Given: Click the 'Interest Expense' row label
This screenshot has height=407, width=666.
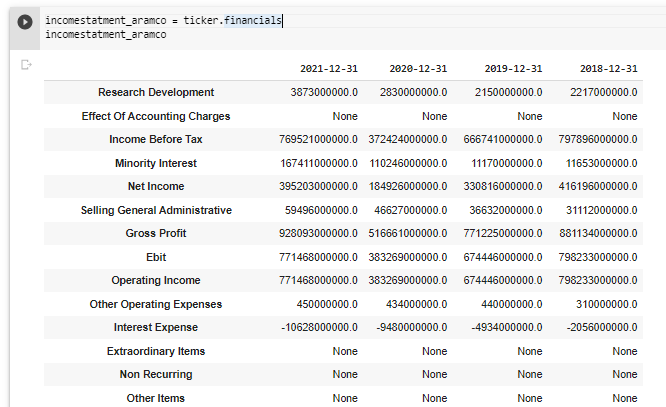Looking at the screenshot, I should (x=156, y=327).
